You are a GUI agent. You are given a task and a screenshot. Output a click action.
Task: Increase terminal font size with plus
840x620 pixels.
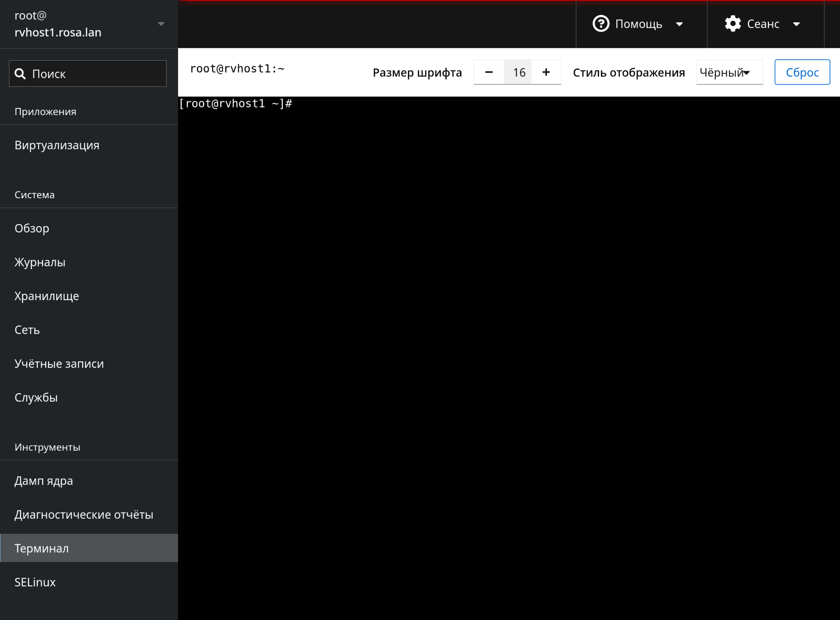pyautogui.click(x=546, y=73)
